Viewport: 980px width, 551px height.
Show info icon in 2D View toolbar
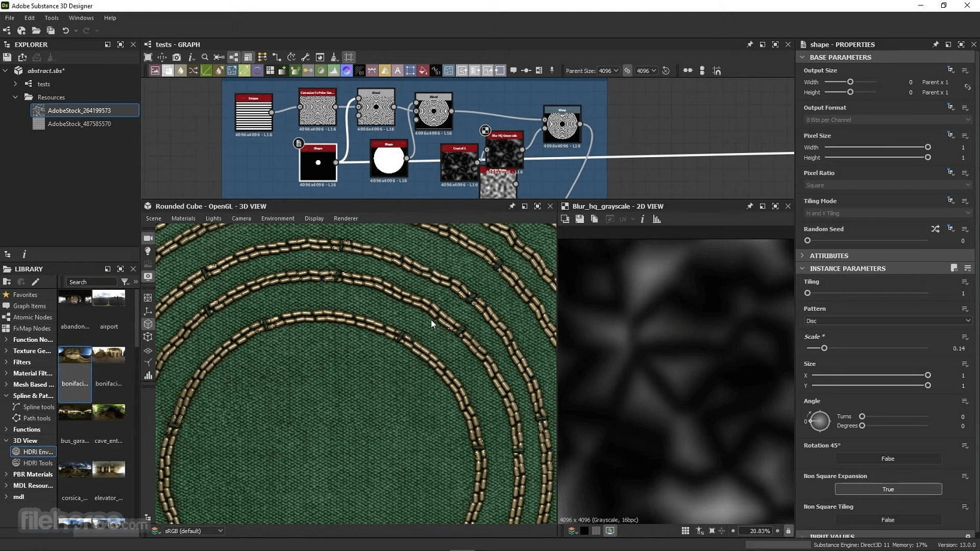642,219
